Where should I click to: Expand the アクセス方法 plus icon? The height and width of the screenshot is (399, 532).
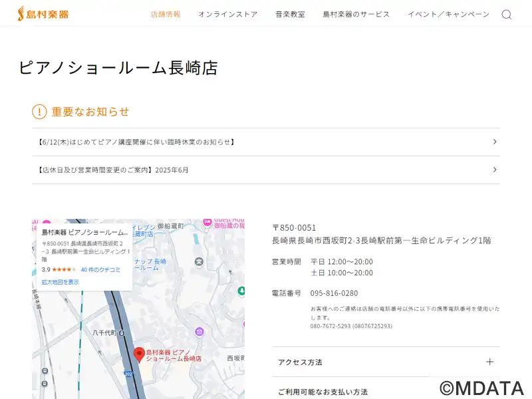(x=489, y=362)
